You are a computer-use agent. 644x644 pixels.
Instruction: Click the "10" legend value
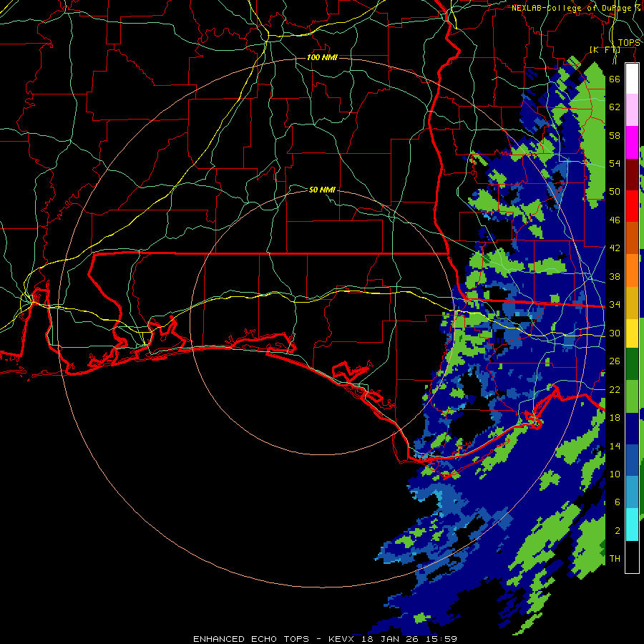(x=615, y=474)
